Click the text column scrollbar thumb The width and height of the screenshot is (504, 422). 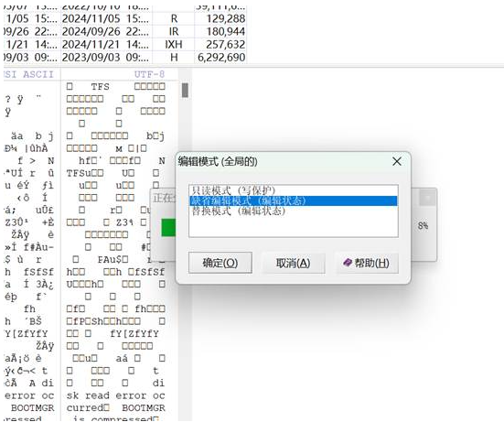coord(185,90)
